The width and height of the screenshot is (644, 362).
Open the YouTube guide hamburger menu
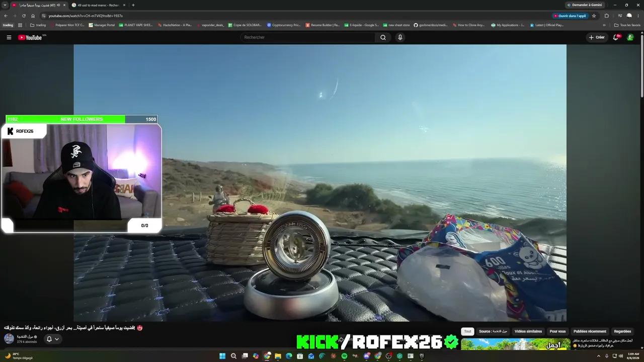[9, 37]
